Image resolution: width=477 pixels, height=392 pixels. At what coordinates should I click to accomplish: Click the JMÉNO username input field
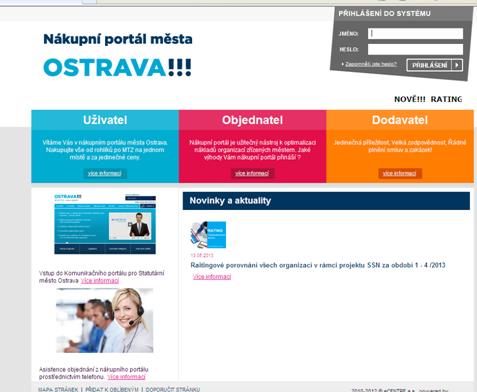pos(415,34)
